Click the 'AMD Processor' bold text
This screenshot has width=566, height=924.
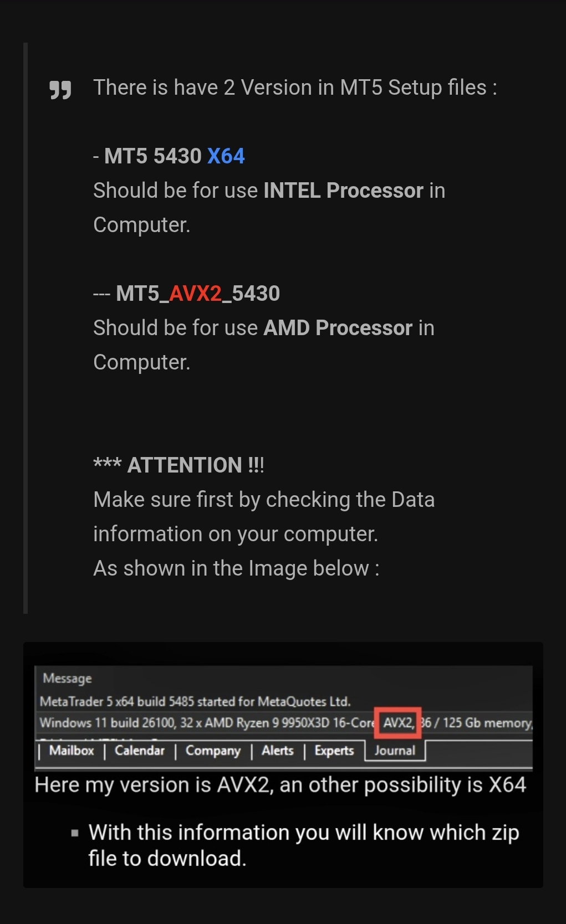(x=338, y=328)
